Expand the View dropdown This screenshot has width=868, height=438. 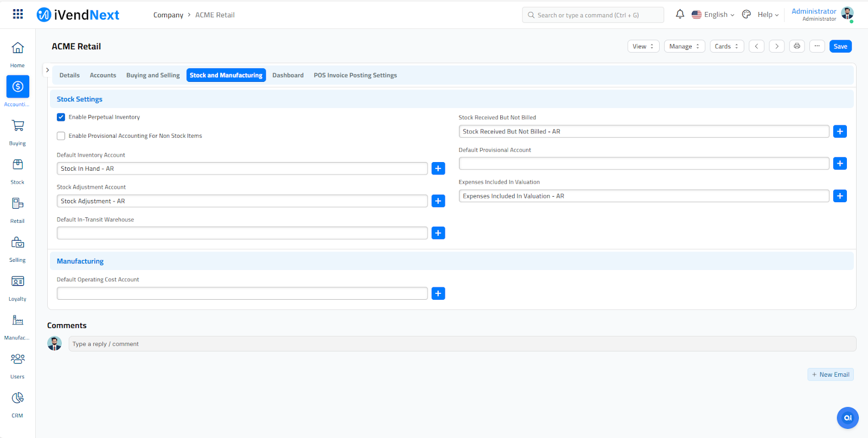(x=643, y=47)
